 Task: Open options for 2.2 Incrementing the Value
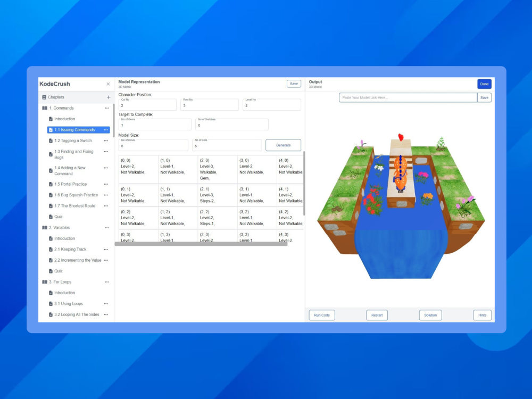pyautogui.click(x=106, y=260)
